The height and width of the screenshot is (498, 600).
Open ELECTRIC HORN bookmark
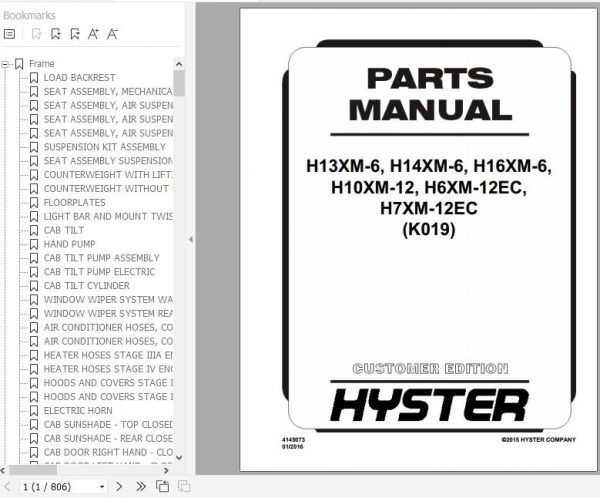pos(78,410)
